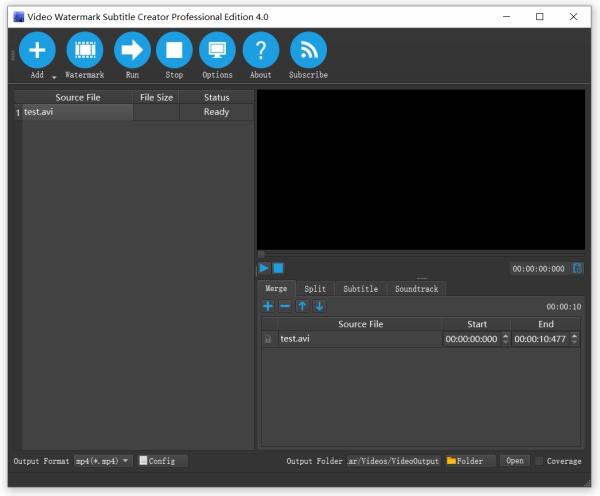This screenshot has width=600, height=496.
Task: Click the video preview seek slider
Action: click(420, 254)
